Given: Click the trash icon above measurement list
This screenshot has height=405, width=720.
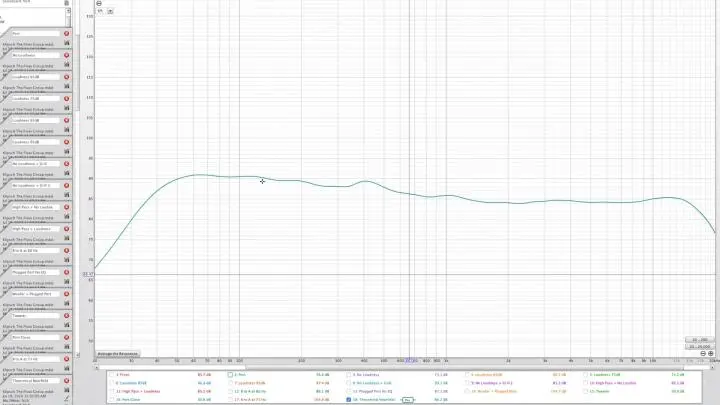Looking at the screenshot, I should 67,3.
